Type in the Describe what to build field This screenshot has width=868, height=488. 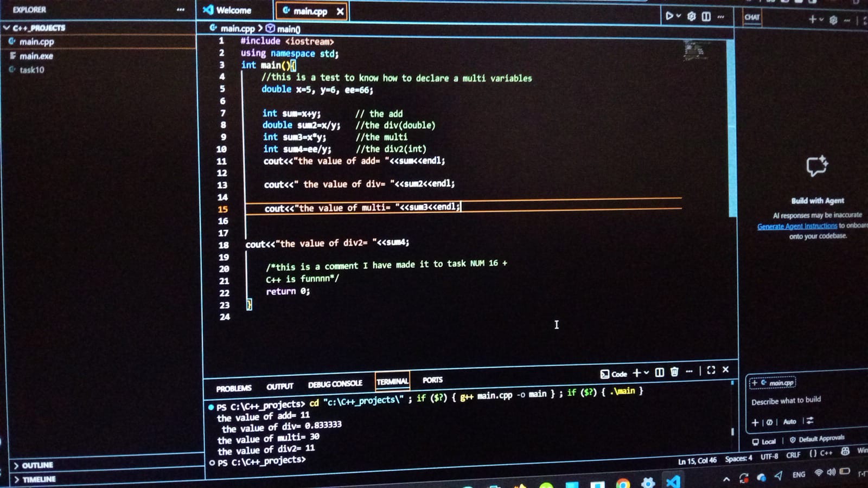[786, 401]
